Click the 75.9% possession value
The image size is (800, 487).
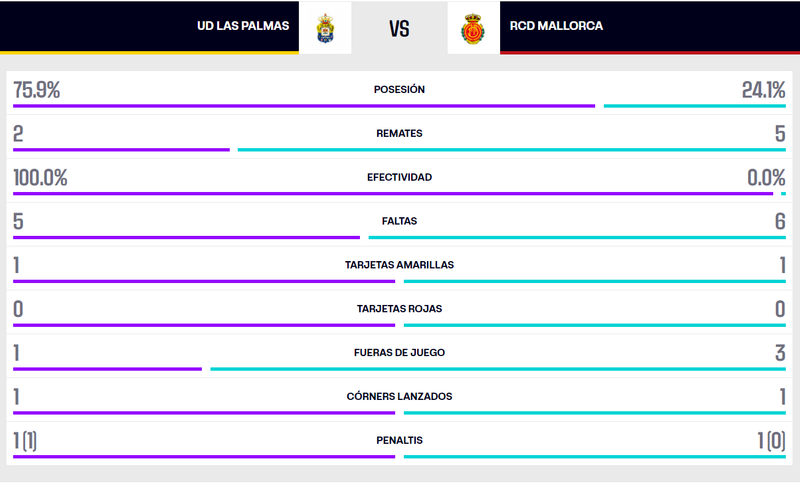(37, 90)
